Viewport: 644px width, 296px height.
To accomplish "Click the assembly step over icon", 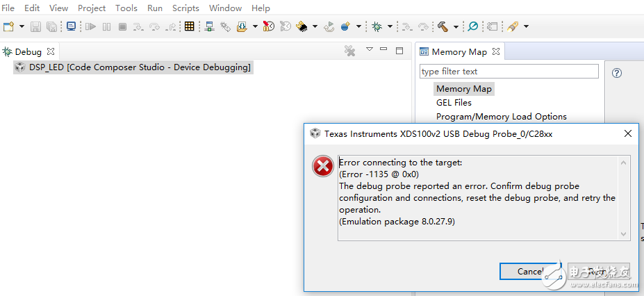I will pos(423,26).
